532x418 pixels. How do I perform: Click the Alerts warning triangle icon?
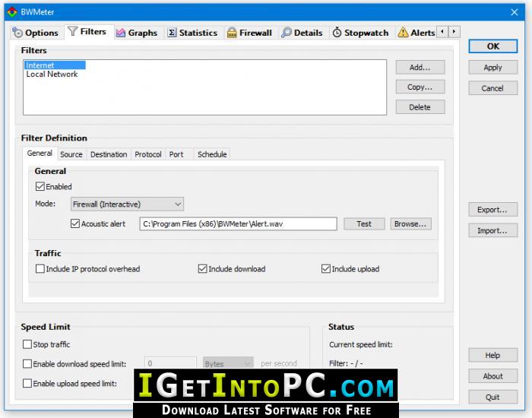(x=403, y=32)
